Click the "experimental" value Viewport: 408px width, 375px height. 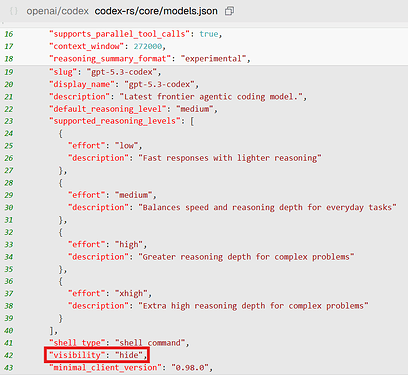(213, 59)
